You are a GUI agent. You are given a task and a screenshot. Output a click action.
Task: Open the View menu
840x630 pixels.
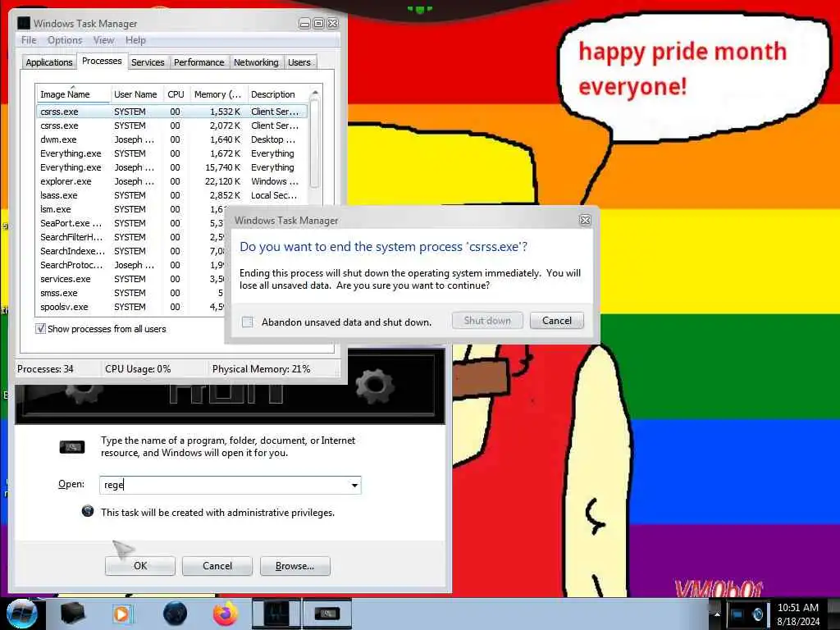pyautogui.click(x=103, y=40)
